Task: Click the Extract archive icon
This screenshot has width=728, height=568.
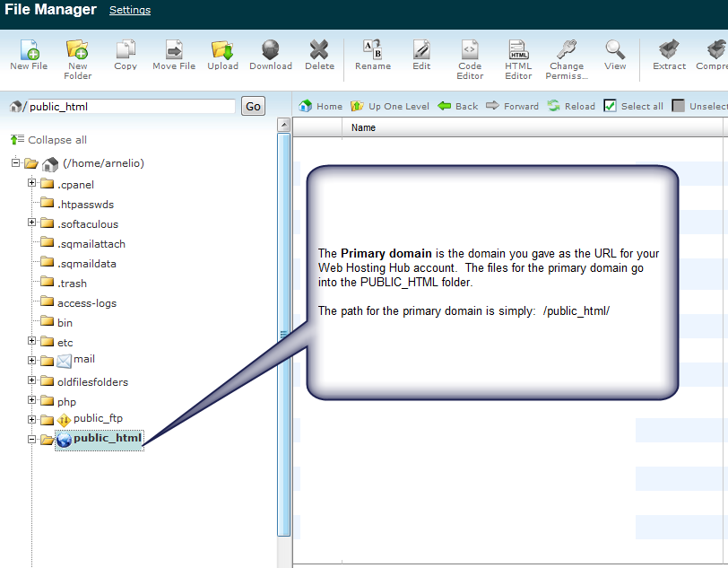Action: click(669, 50)
